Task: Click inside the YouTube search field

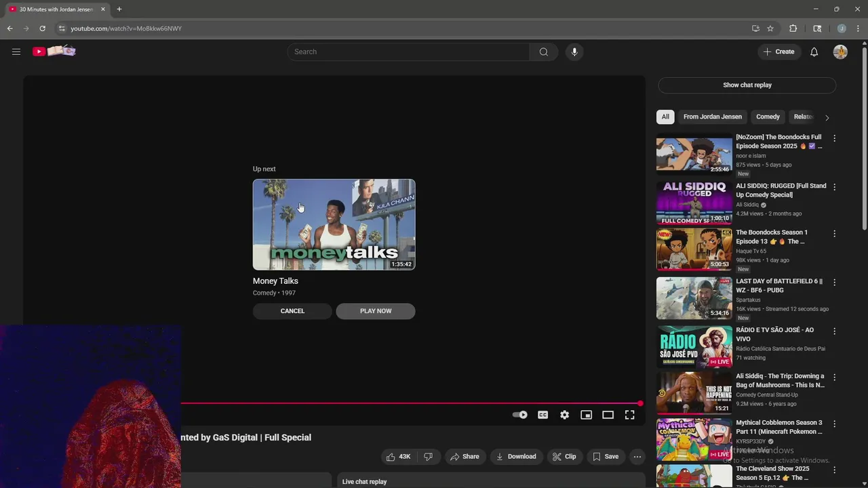Action: (408, 52)
